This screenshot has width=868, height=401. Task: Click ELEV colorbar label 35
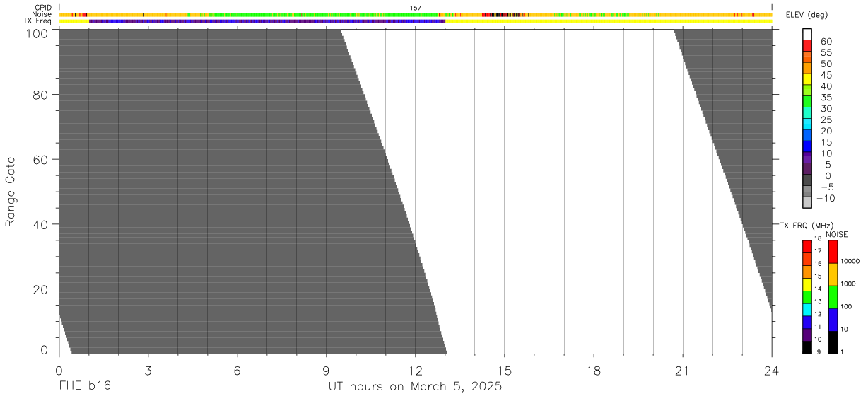coord(826,97)
